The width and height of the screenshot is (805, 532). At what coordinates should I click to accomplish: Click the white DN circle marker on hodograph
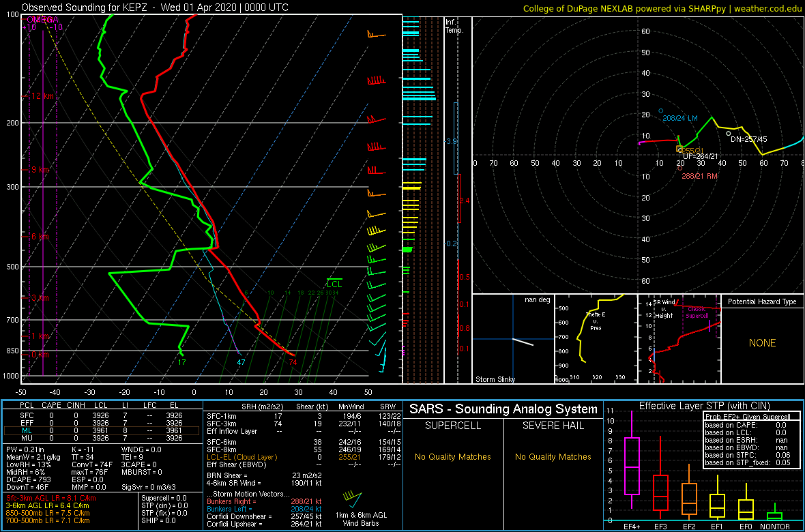pos(728,134)
